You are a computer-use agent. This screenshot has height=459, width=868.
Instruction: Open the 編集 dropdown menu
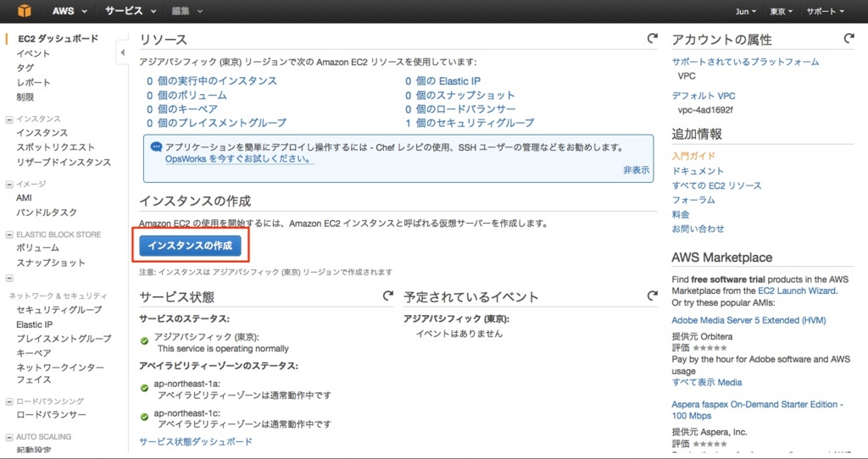187,11
